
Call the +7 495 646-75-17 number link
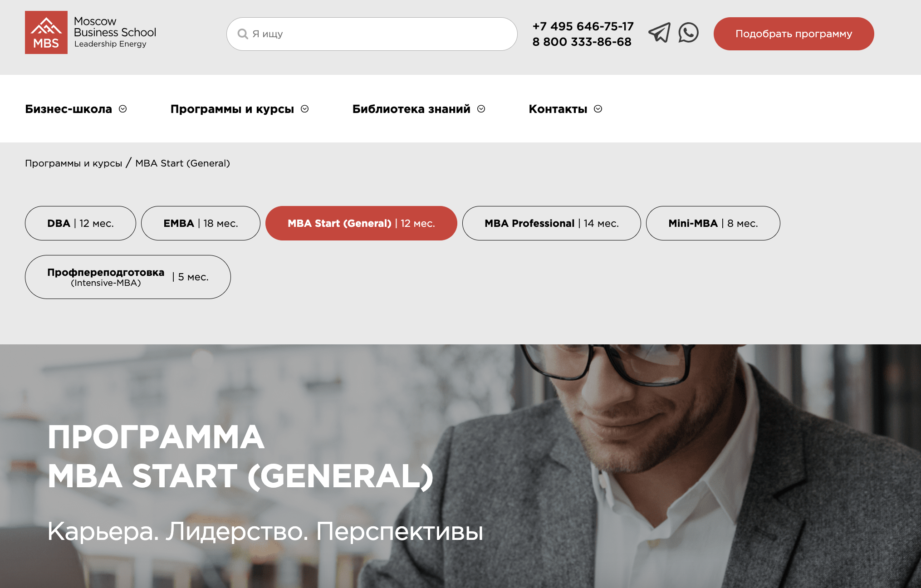pos(583,26)
